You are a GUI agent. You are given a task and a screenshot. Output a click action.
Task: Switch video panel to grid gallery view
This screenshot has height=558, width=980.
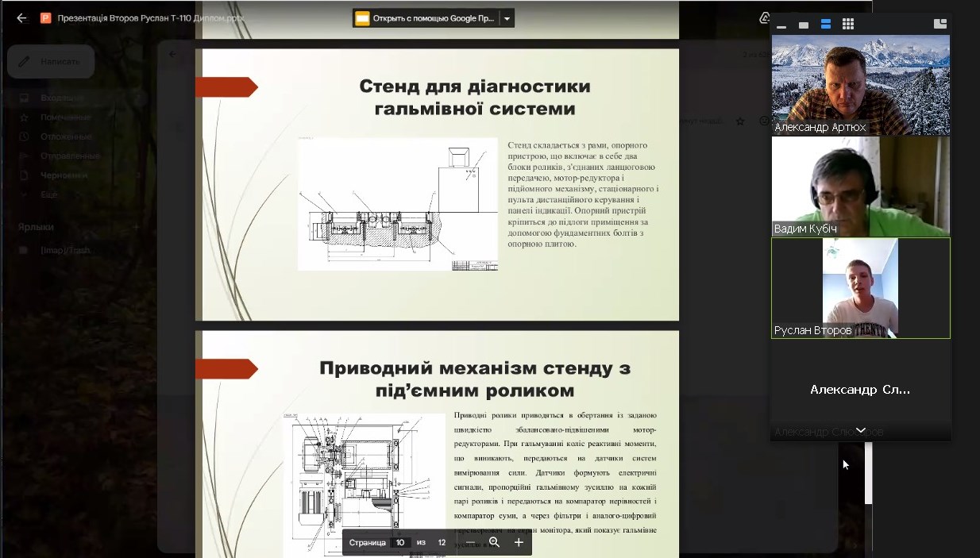coord(848,25)
